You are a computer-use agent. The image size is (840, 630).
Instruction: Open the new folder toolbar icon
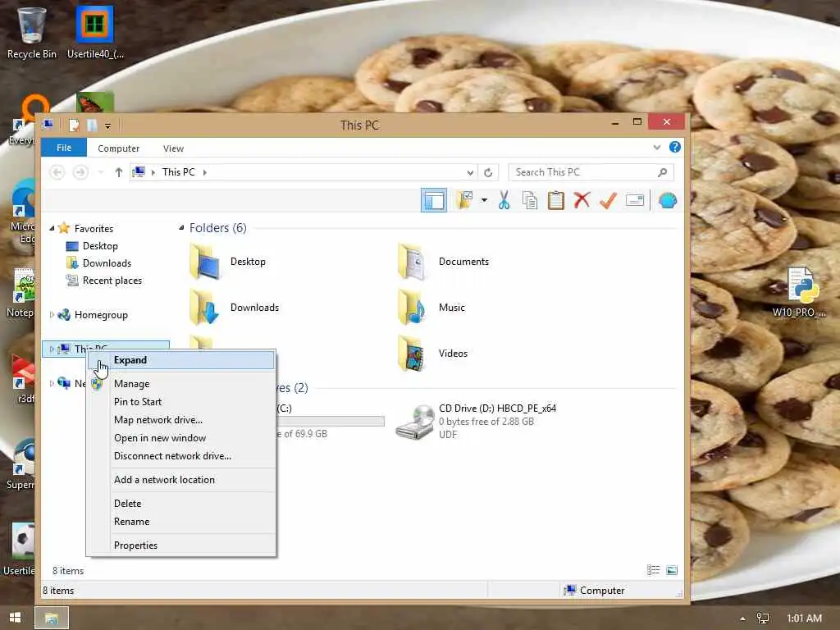pyautogui.click(x=464, y=200)
